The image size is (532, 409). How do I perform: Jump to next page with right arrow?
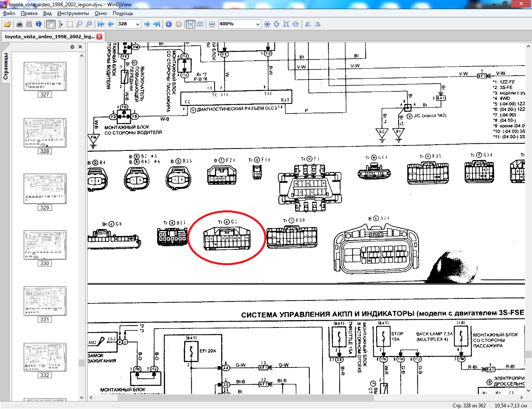pyautogui.click(x=147, y=24)
